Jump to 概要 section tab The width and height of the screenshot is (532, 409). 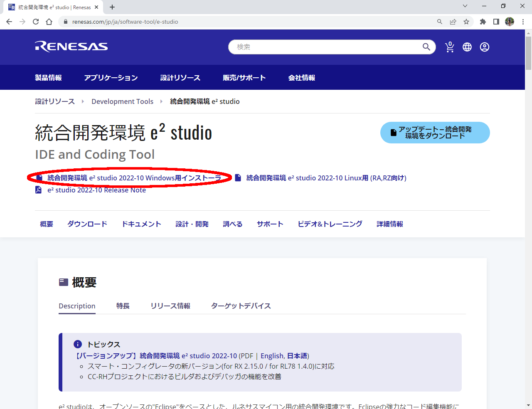[x=47, y=224]
